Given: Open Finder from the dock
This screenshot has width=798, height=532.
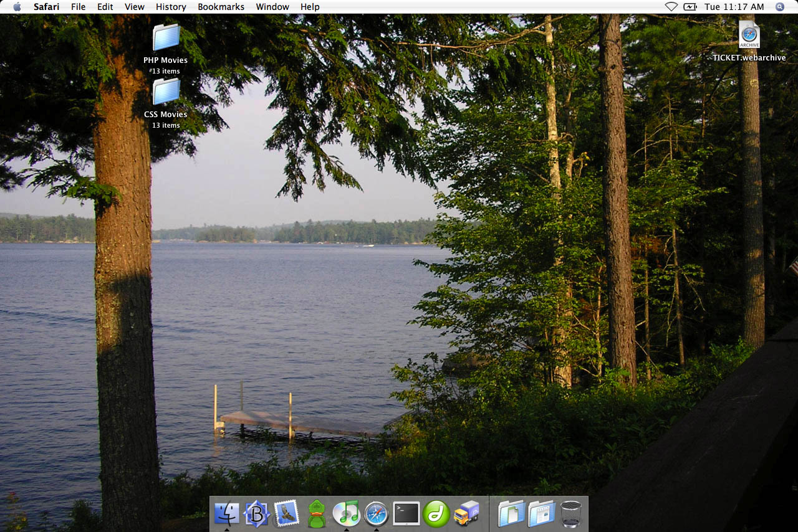Looking at the screenshot, I should (x=226, y=514).
